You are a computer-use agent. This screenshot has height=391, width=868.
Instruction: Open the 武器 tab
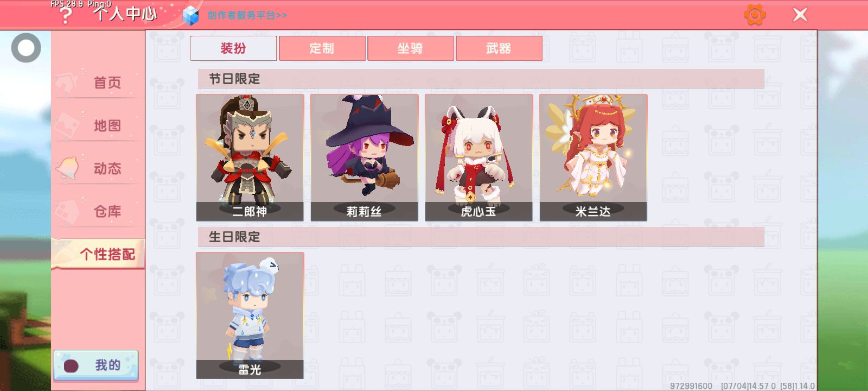[499, 48]
